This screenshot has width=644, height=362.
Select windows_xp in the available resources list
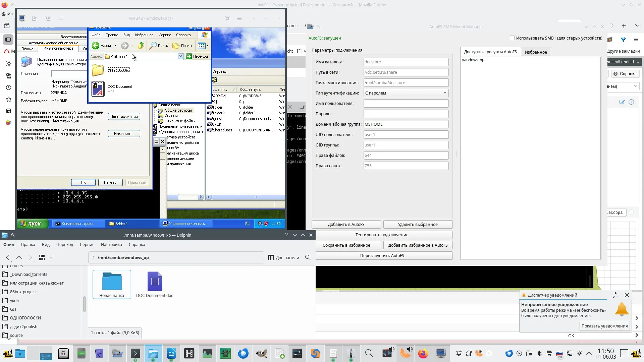(x=473, y=60)
